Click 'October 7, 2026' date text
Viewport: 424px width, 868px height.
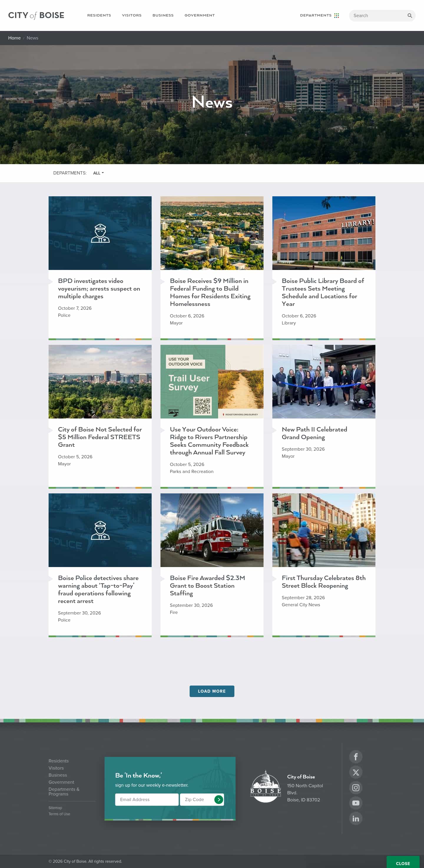click(75, 308)
